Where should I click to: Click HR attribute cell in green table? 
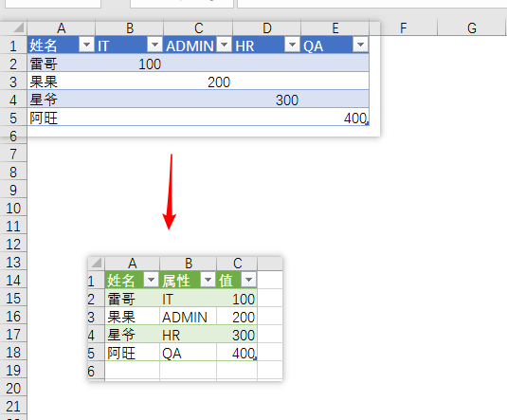[x=189, y=335]
